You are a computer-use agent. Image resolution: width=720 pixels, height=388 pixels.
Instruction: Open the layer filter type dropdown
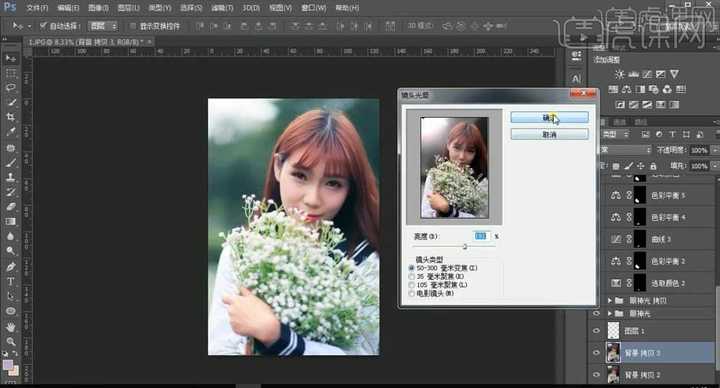pyautogui.click(x=615, y=135)
